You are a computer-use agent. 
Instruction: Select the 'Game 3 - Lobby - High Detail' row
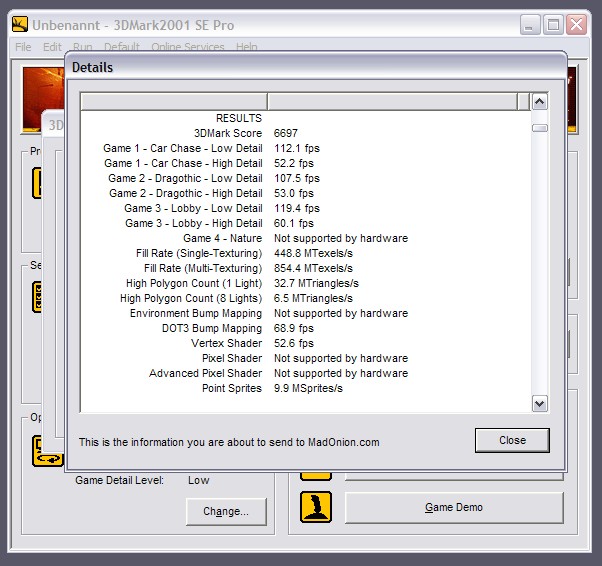[x=305, y=223]
